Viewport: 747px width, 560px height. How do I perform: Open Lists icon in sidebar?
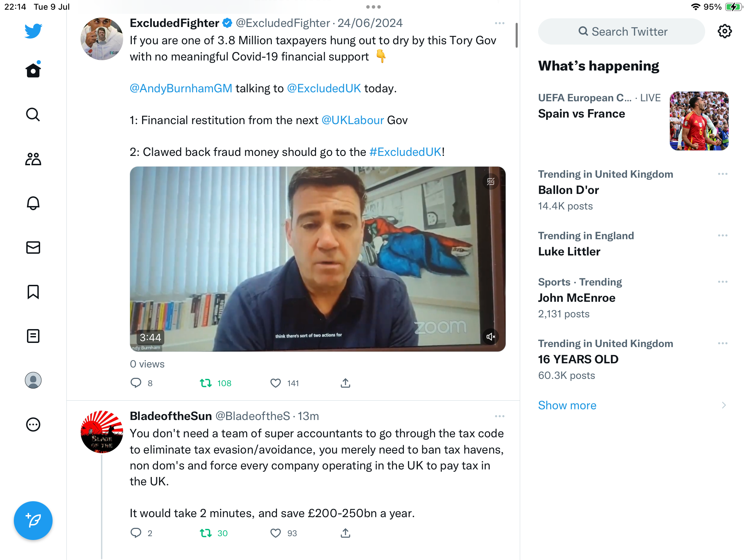[33, 336]
